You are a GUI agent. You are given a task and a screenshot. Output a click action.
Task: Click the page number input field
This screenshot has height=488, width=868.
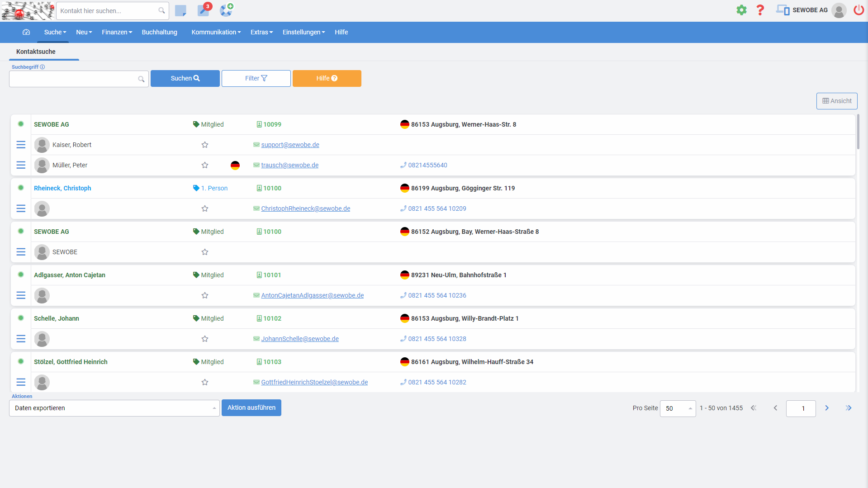coord(801,408)
